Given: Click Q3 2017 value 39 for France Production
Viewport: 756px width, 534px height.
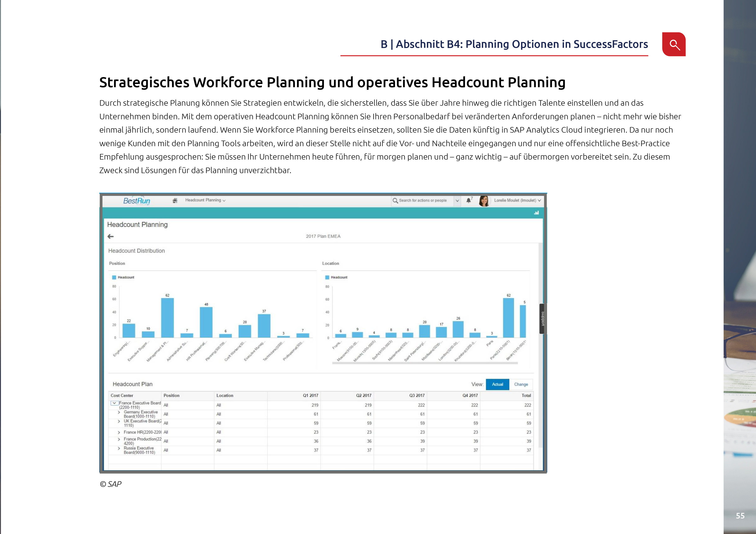Looking at the screenshot, I should (x=422, y=441).
